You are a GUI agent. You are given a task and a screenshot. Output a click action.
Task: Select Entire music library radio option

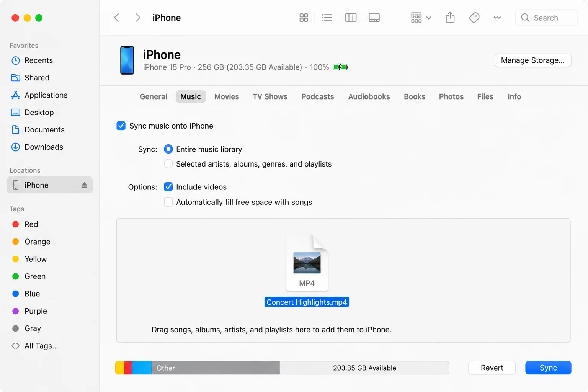(x=168, y=149)
